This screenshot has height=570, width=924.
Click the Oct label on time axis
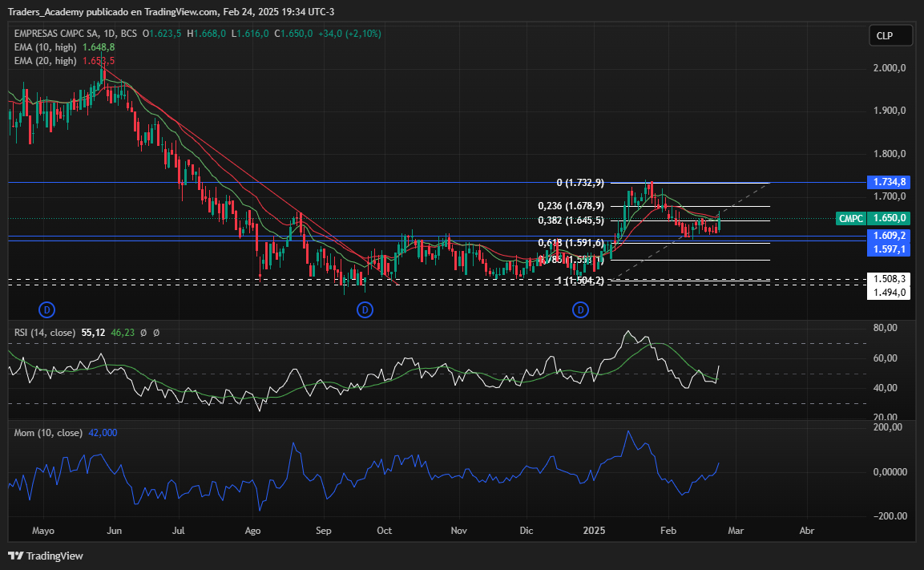point(384,531)
